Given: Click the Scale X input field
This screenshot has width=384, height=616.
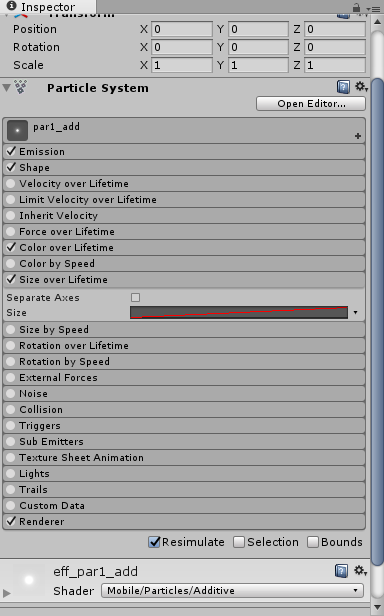Looking at the screenshot, I should click(182, 65).
